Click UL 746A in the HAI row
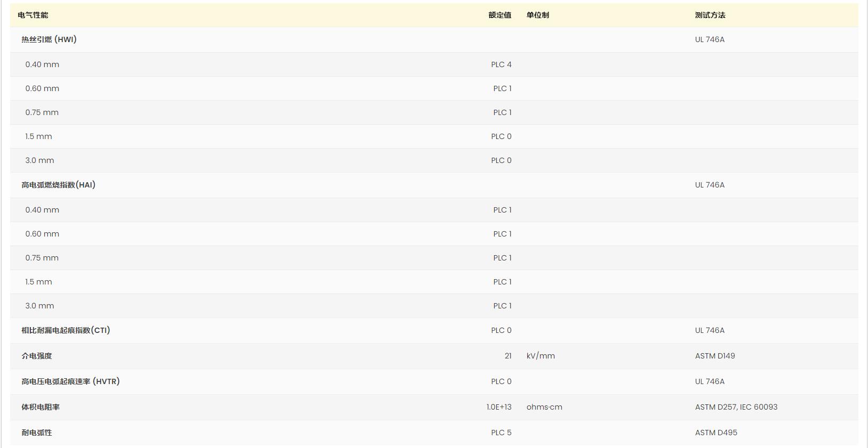 point(710,185)
